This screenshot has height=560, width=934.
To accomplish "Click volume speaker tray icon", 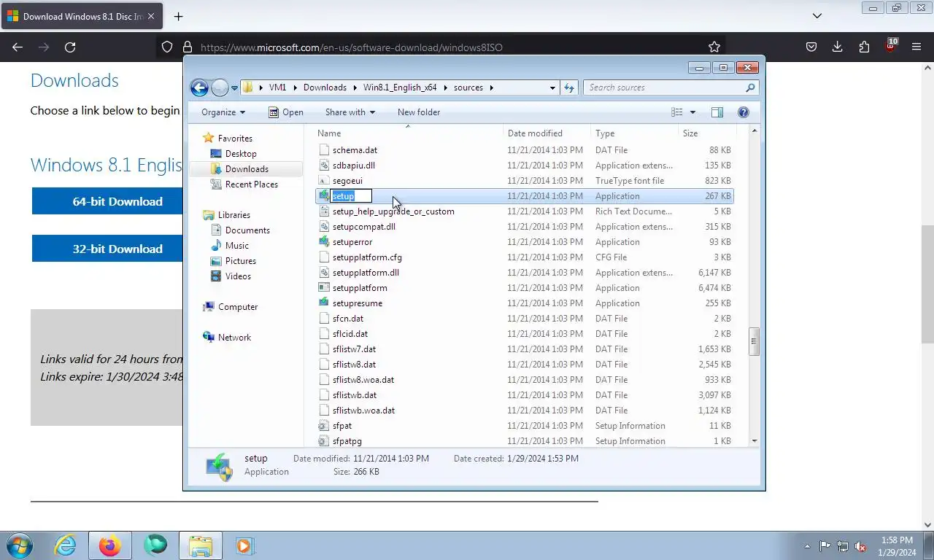I will coord(860,546).
